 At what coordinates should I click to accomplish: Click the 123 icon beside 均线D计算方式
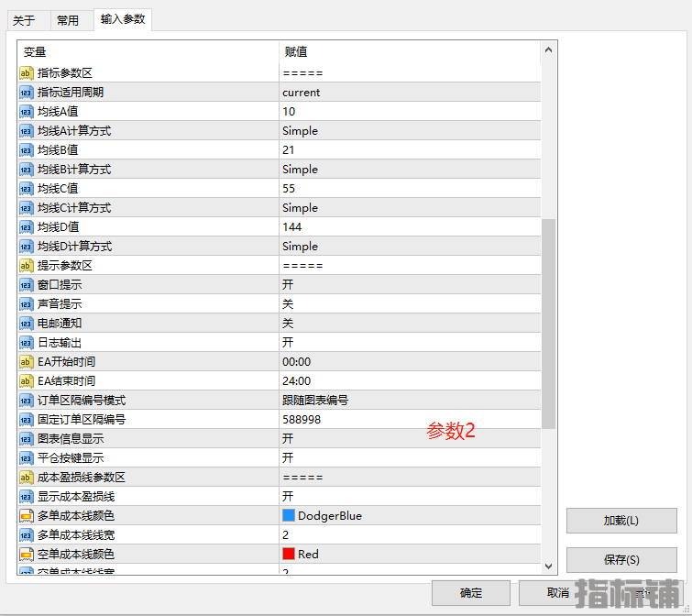coord(26,247)
